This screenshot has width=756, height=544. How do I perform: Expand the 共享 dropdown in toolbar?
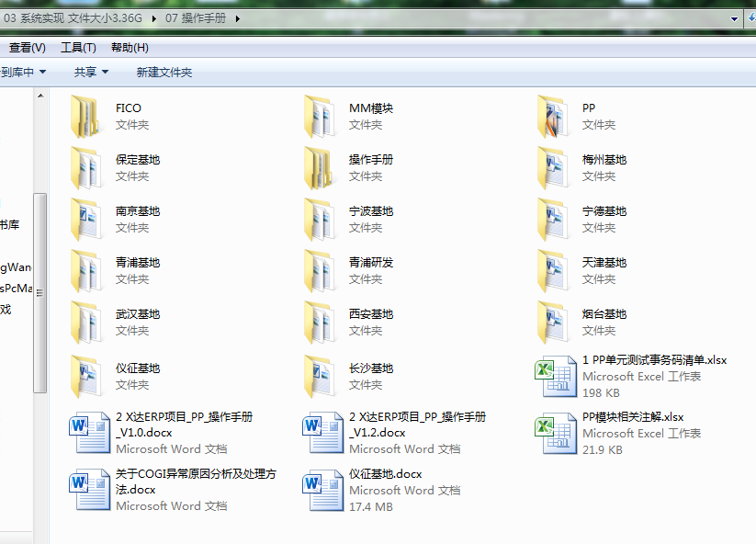[x=91, y=72]
